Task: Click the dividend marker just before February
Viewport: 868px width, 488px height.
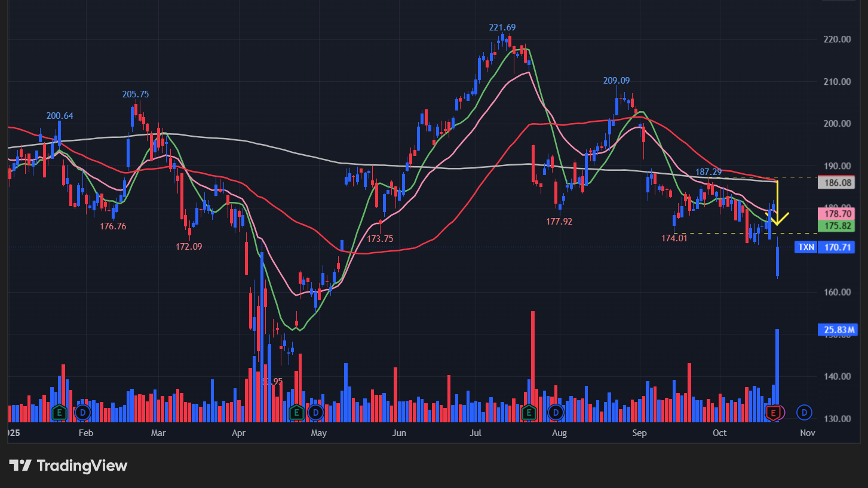Action: pyautogui.click(x=82, y=412)
